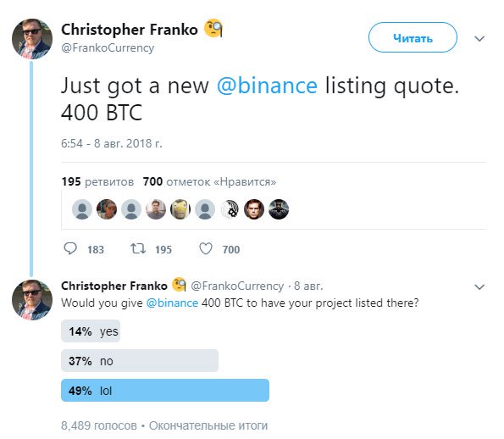Expand the poll tweet's chevron options menu
The height and width of the screenshot is (439, 504).
479,287
